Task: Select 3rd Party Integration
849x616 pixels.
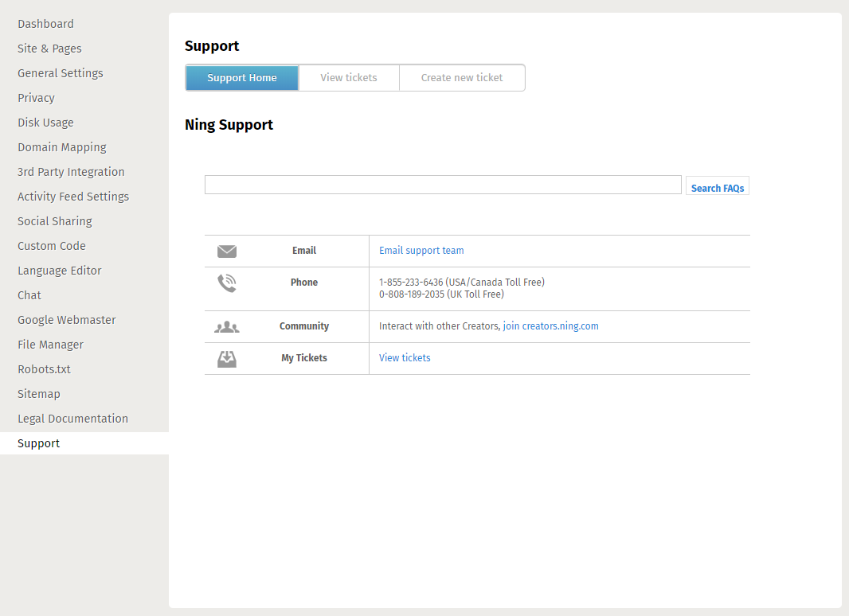Action: point(71,172)
